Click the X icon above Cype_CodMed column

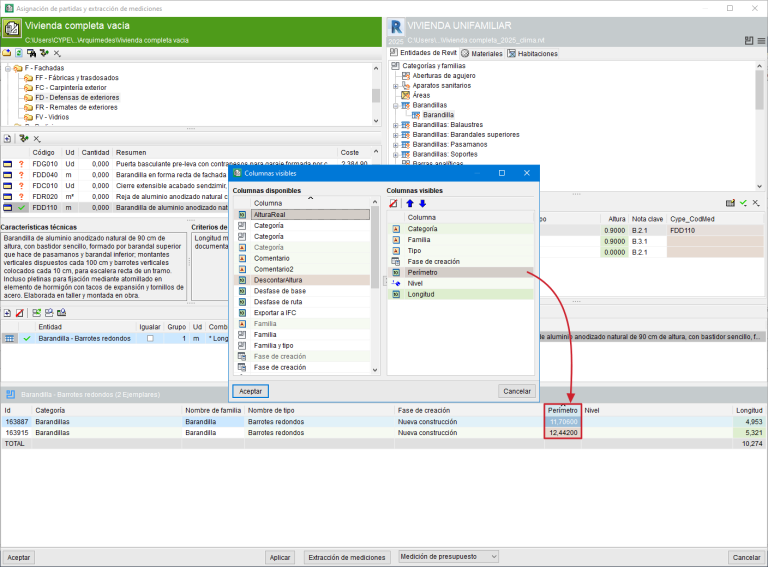click(756, 203)
